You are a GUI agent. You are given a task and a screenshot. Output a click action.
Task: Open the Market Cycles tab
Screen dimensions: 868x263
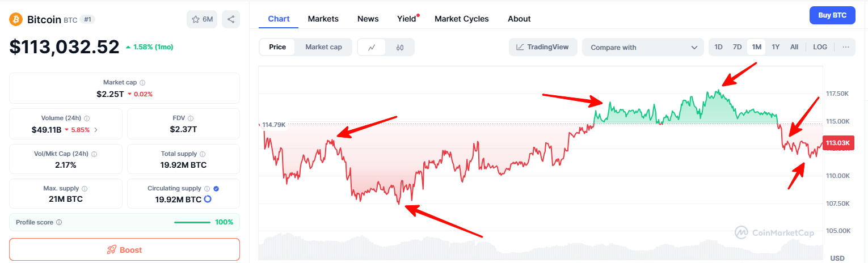coord(461,19)
